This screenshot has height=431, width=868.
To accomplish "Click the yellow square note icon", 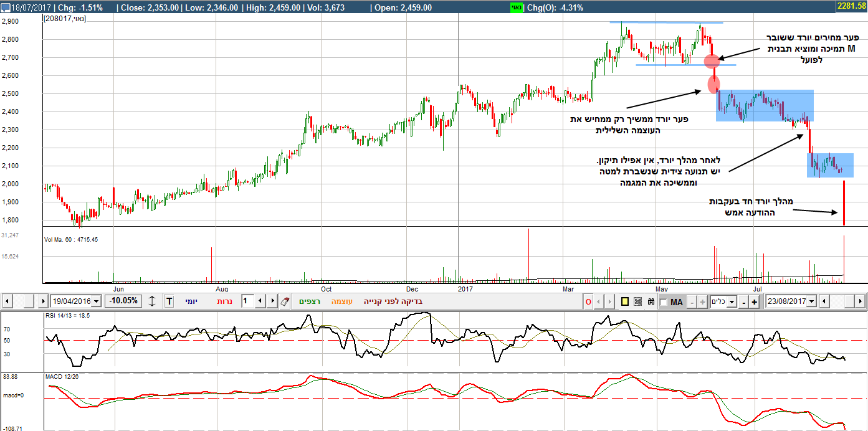I will 625,301.
